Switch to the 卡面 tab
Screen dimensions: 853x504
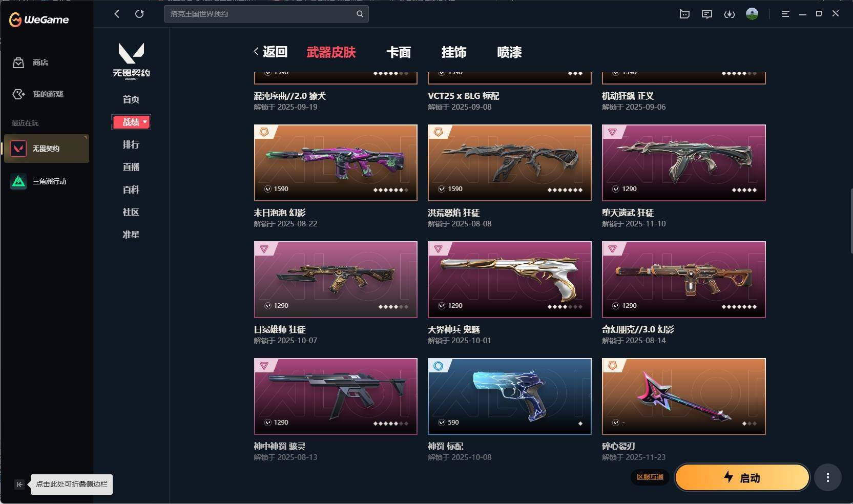[x=399, y=52]
